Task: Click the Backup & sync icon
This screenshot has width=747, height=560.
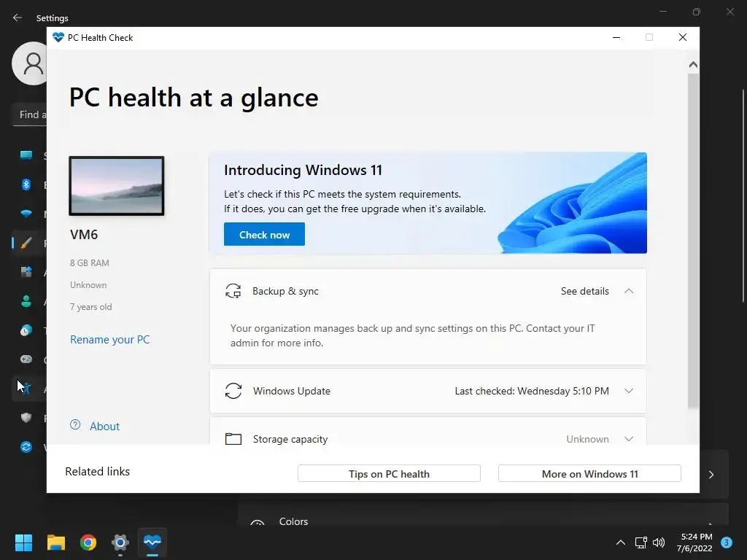Action: [x=233, y=291]
